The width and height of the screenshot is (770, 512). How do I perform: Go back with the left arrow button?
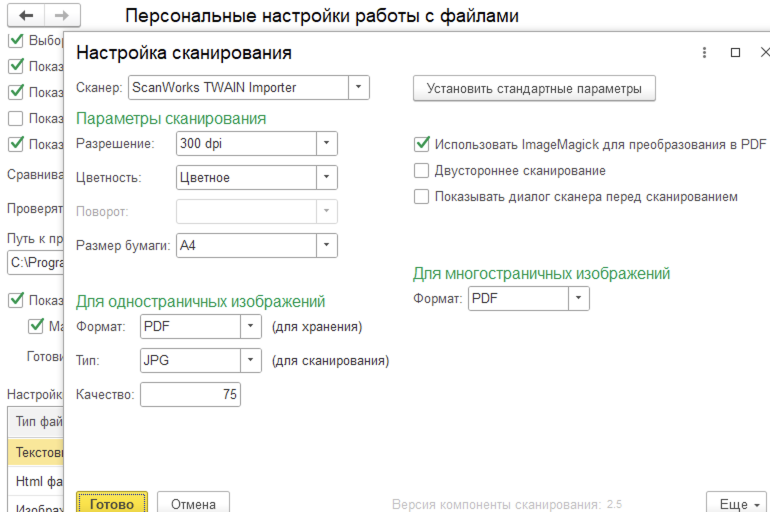(26, 16)
